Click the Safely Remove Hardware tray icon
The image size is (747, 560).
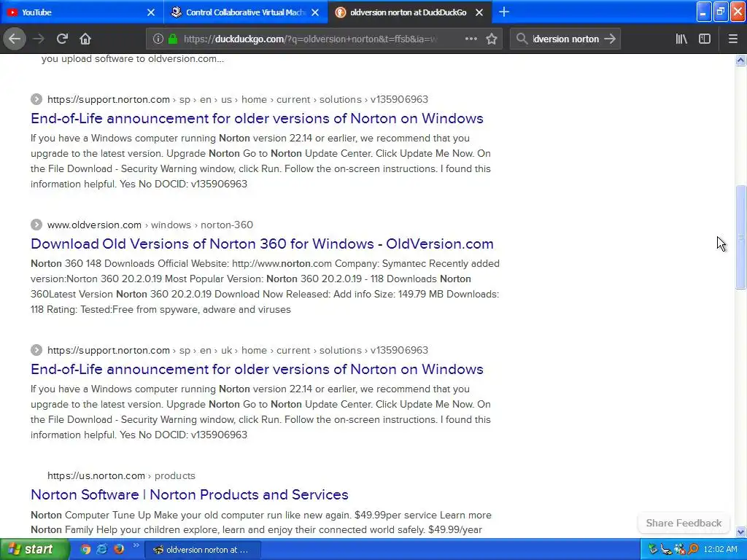(x=653, y=549)
